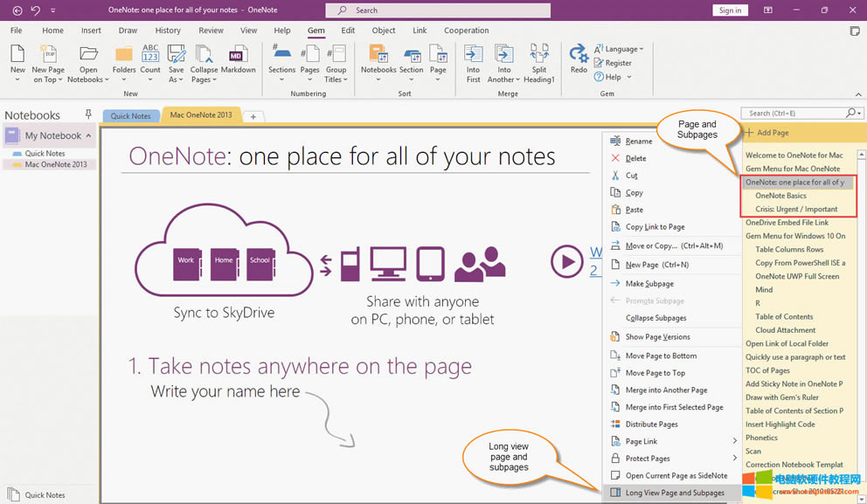Viewport: 867px width, 504px height.
Task: Choose Collapse Subpages from context menu
Action: click(x=655, y=318)
